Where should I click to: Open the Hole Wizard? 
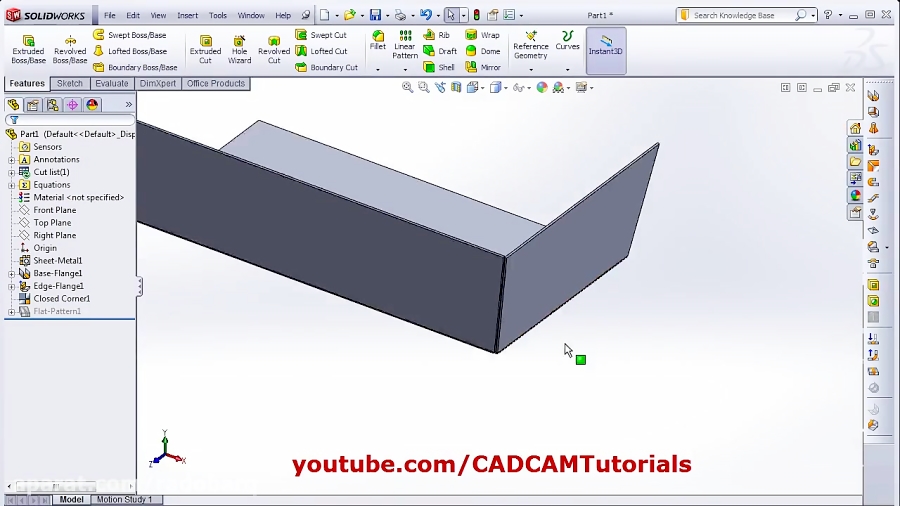239,49
